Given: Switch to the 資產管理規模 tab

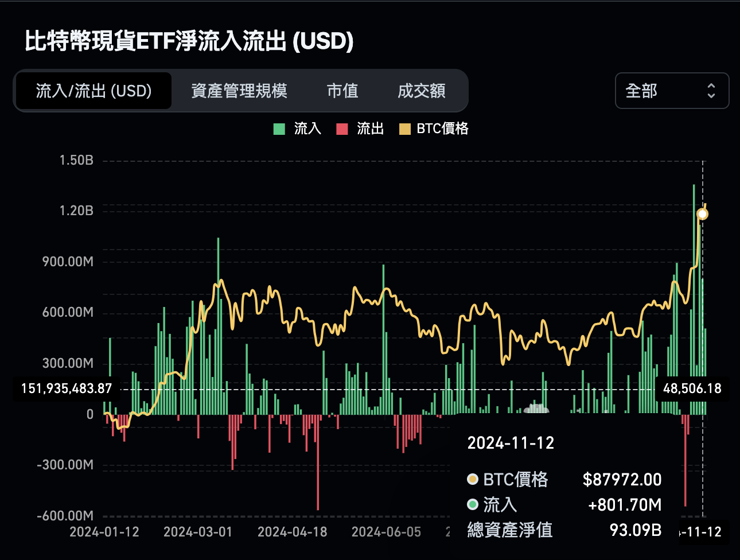Looking at the screenshot, I should [x=239, y=91].
